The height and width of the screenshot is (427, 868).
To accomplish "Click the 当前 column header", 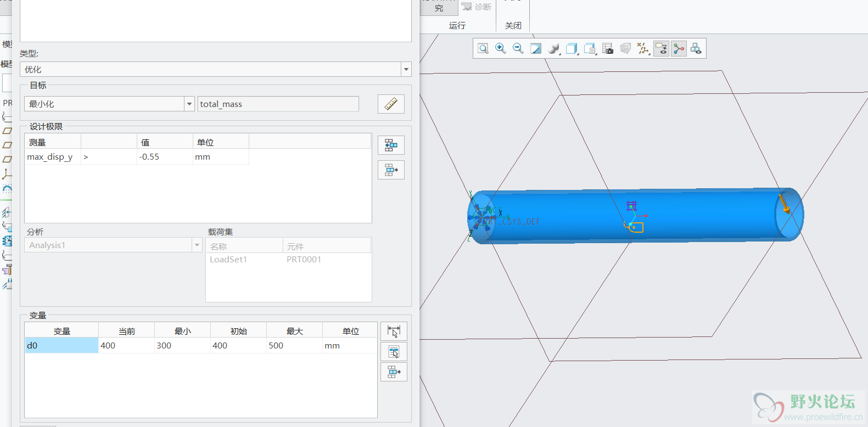I will click(126, 330).
